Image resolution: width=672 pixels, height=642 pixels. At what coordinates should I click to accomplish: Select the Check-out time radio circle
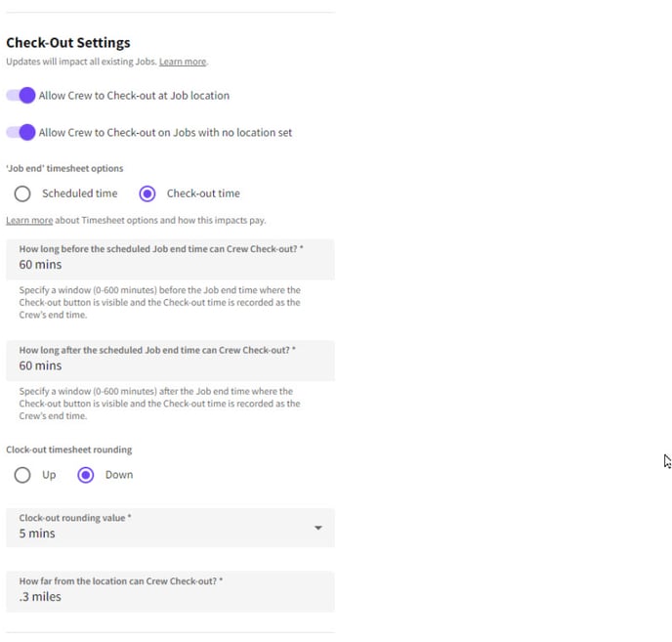tap(147, 193)
